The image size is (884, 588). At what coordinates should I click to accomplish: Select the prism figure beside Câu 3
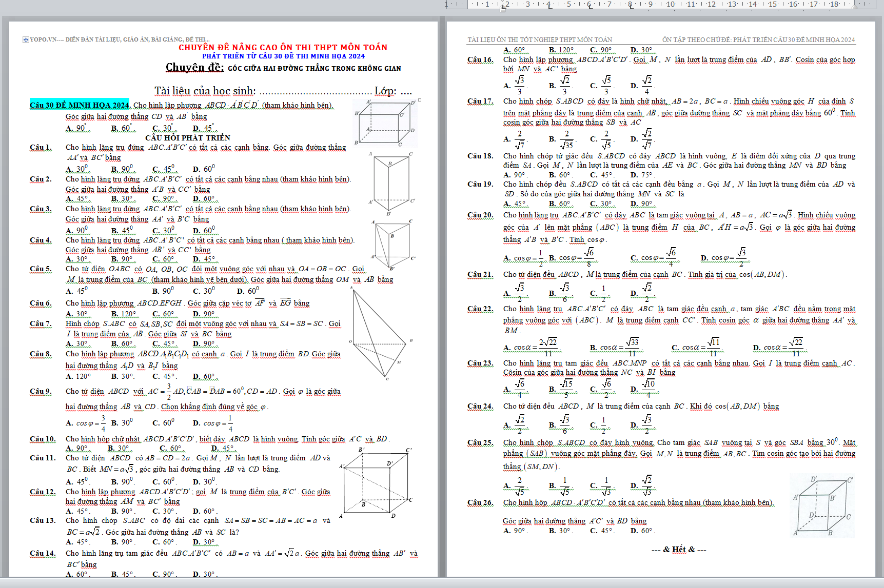pos(393,245)
